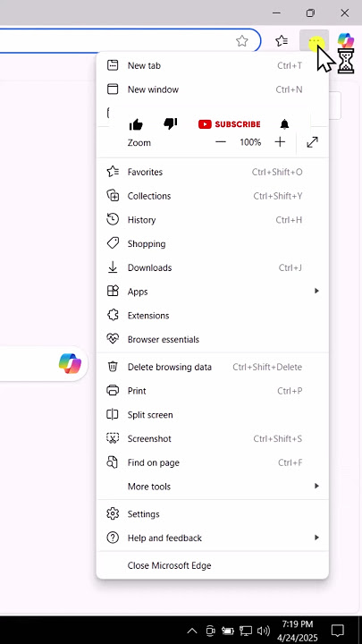Click the Copilot icon in search box
362x644 pixels.
pyautogui.click(x=70, y=363)
